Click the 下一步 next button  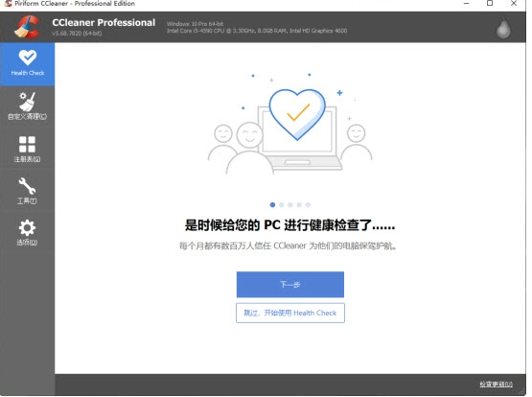[x=290, y=285]
